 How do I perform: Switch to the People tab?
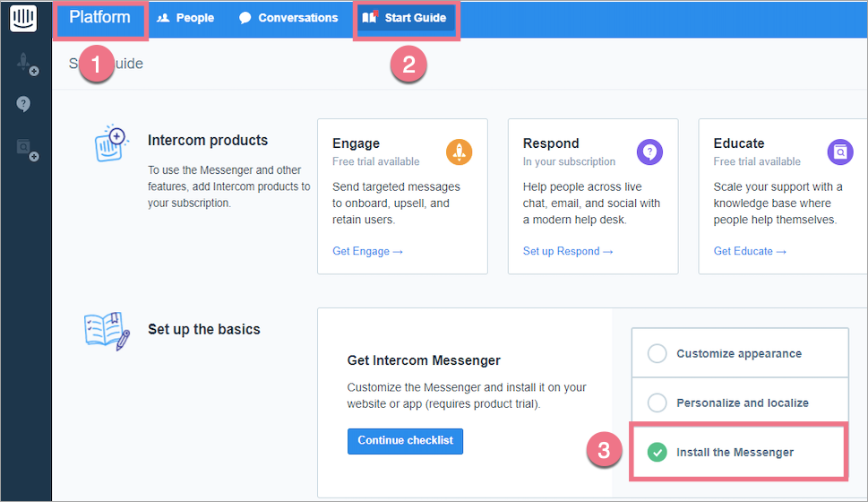coord(185,18)
